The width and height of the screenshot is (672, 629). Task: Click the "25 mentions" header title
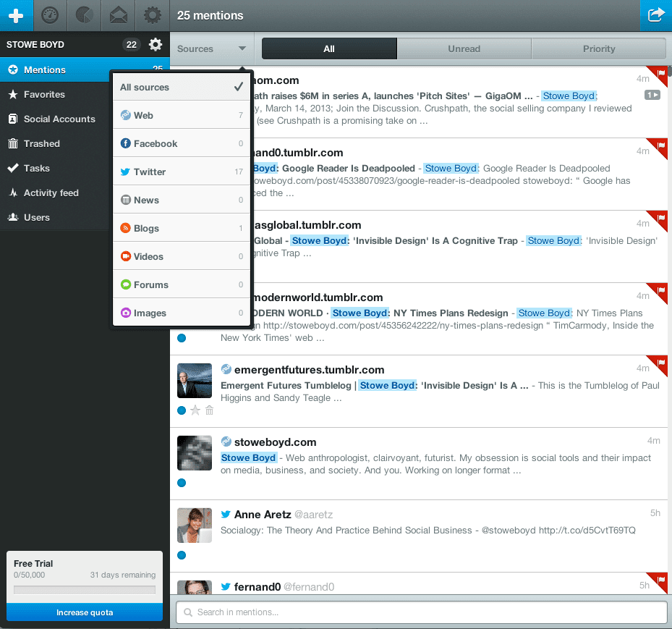[x=210, y=15]
